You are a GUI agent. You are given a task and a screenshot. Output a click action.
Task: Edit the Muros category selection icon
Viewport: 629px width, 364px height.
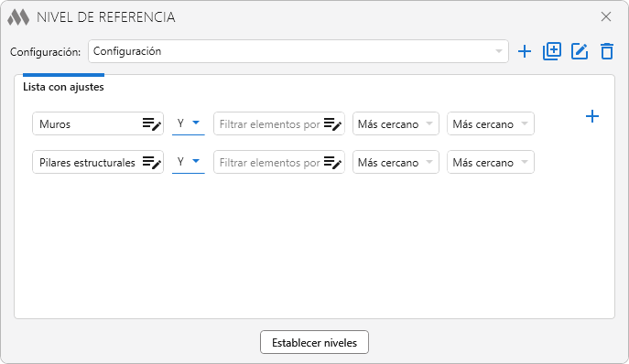pos(152,123)
